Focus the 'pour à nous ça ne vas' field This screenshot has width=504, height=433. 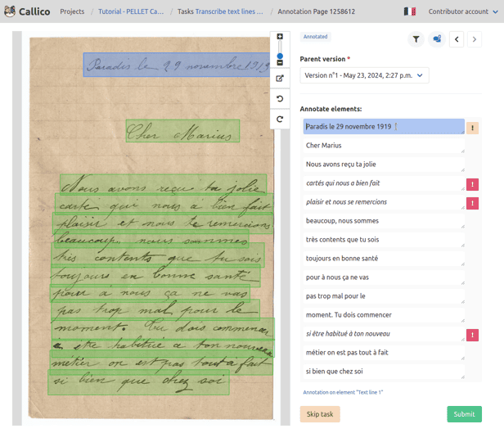[384, 277]
